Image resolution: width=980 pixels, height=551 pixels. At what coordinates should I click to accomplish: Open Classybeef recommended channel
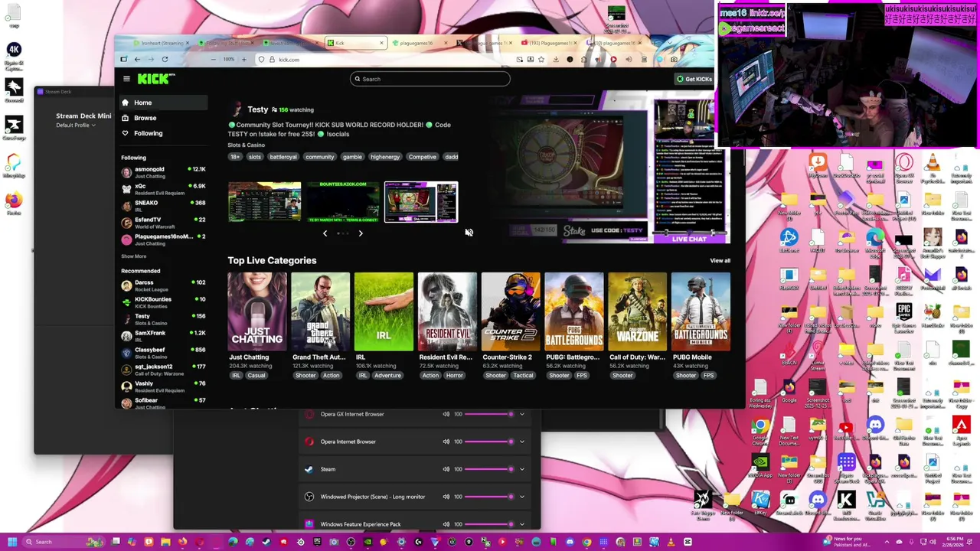[x=163, y=353]
